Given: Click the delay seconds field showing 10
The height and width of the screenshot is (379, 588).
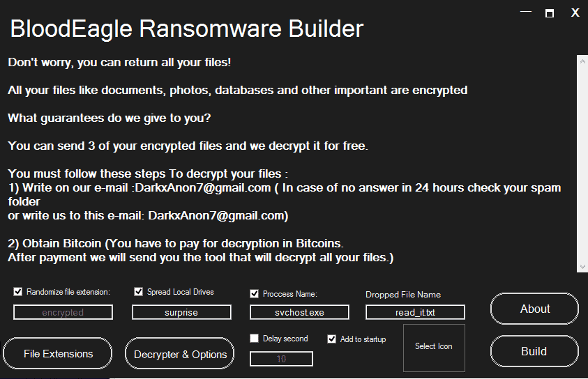Looking at the screenshot, I should (281, 359).
